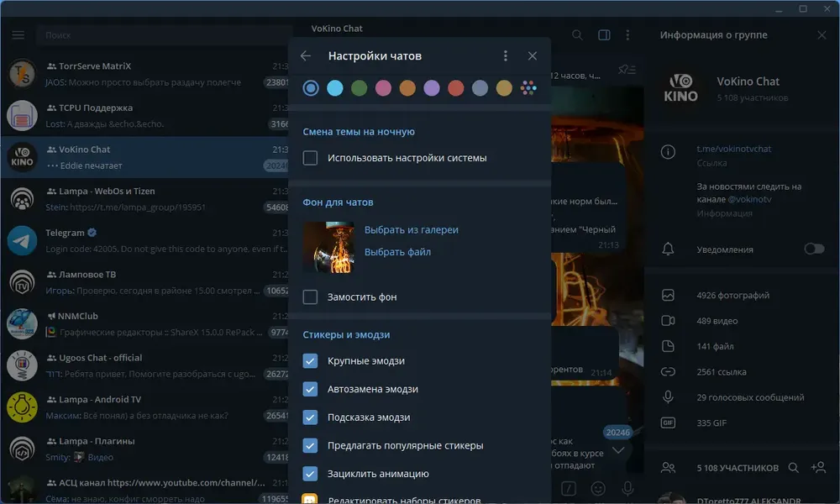Open custom multicolor accent picker
840x504 pixels.
pyautogui.click(x=528, y=88)
